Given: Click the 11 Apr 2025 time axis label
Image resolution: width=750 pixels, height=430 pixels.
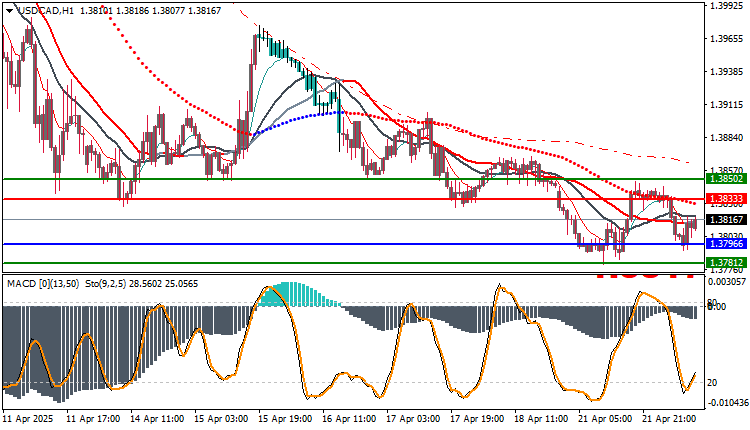Looking at the screenshot, I should click(x=28, y=419).
